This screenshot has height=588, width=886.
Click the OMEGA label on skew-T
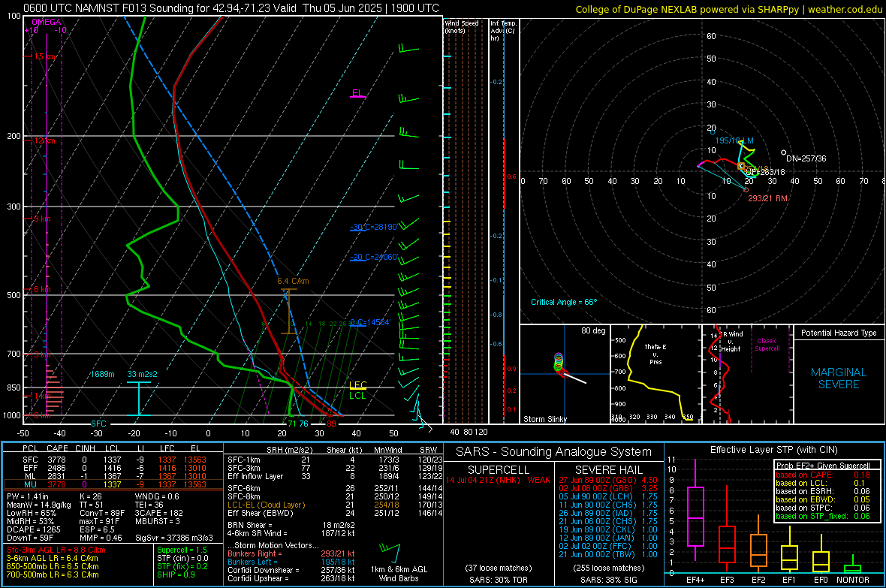tap(47, 22)
